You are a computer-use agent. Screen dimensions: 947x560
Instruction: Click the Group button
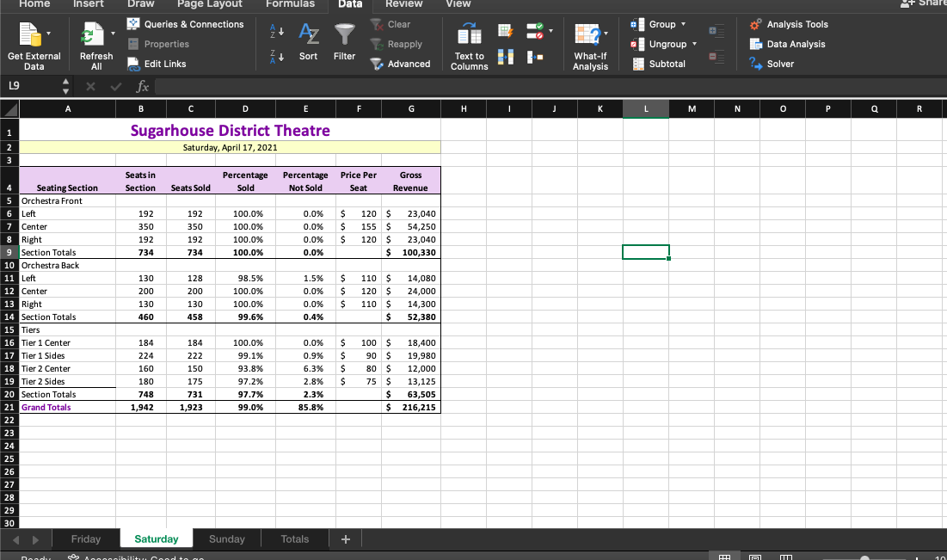click(654, 24)
